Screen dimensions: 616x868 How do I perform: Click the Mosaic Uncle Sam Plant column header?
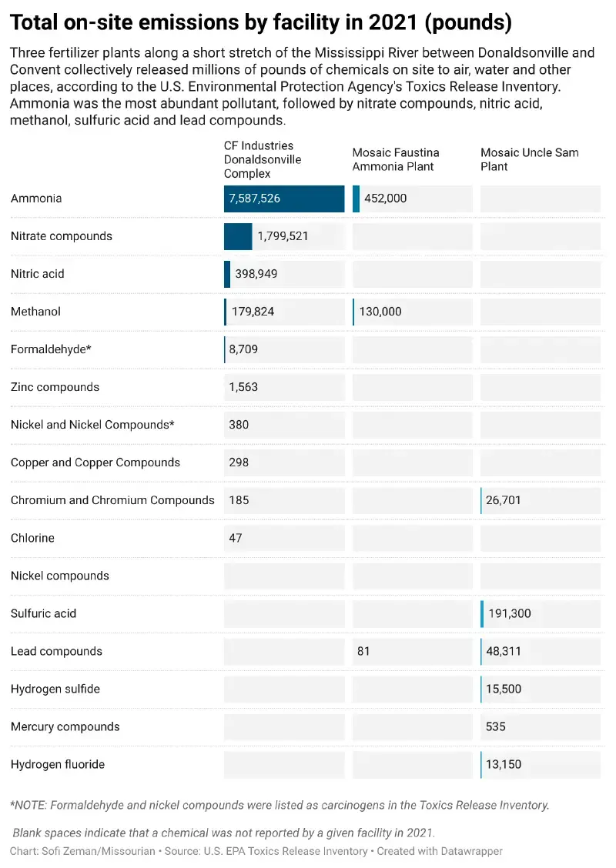(530, 159)
